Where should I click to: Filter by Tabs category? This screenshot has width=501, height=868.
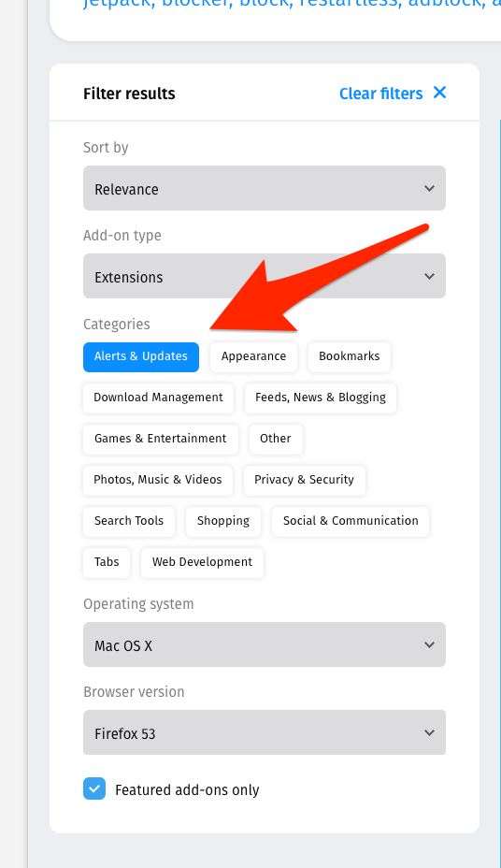(x=107, y=562)
